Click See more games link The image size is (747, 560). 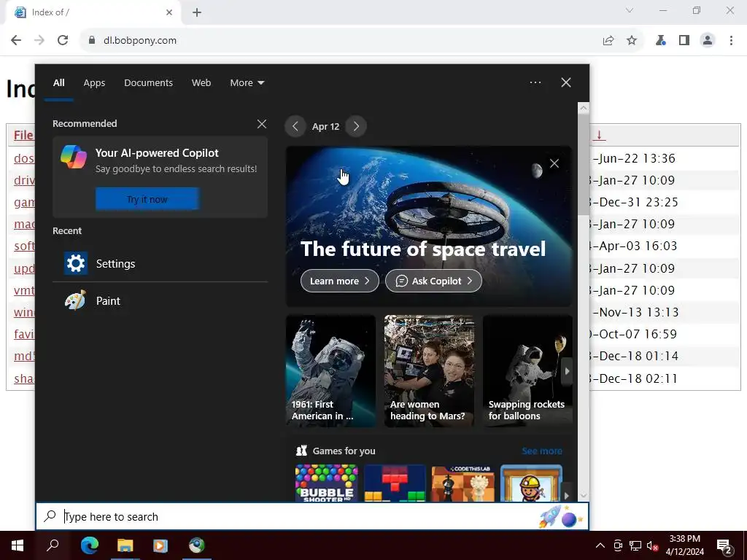542,451
